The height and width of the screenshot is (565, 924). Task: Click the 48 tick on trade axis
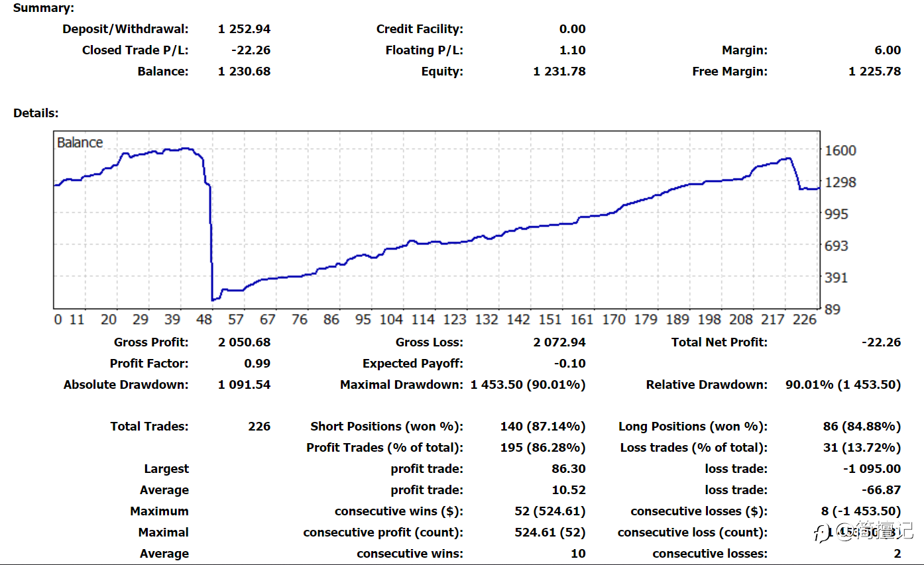[x=204, y=319]
